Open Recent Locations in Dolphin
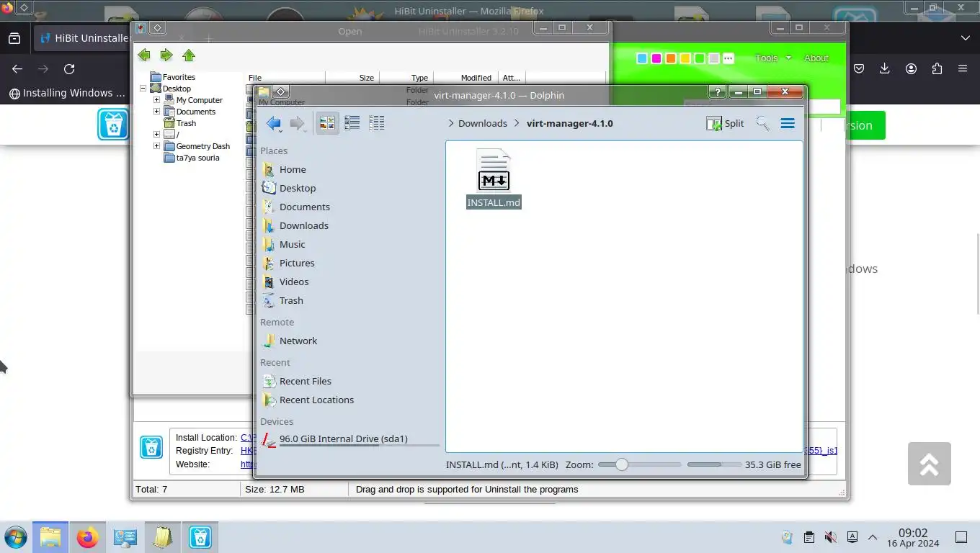 point(316,400)
